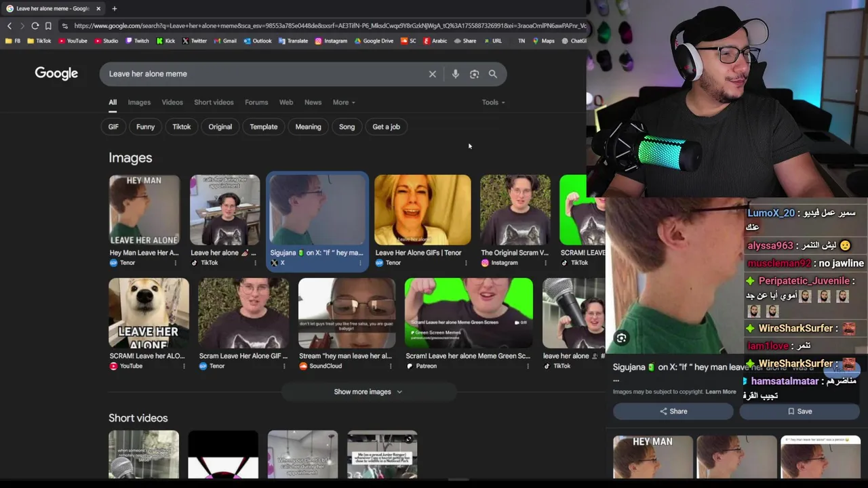Viewport: 868px width, 488px height.
Task: Click the Save button in preview panel
Action: (x=800, y=411)
